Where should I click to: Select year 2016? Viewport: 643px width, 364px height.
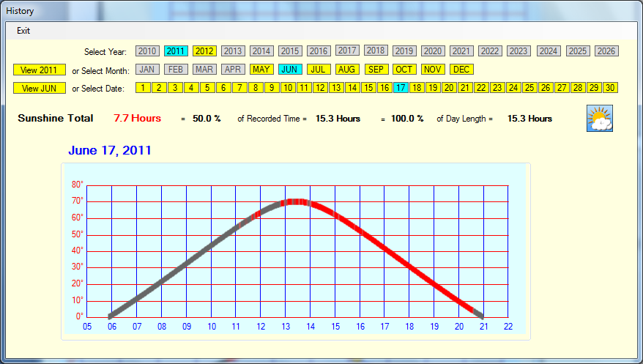[319, 51]
